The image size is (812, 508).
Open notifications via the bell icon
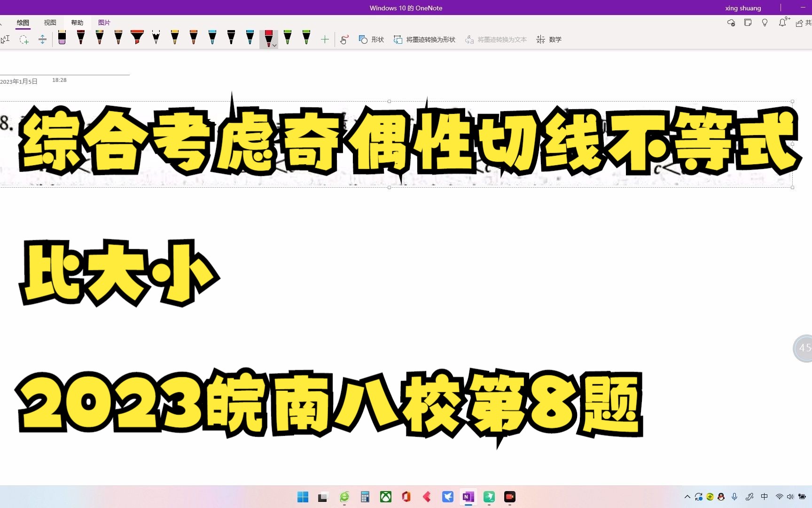[x=782, y=23]
